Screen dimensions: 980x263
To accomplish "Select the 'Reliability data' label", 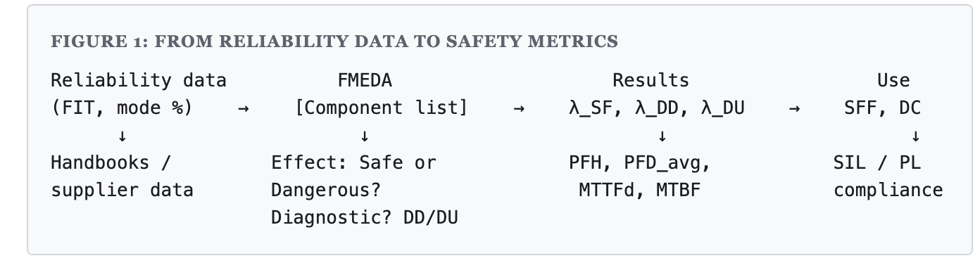I will pyautogui.click(x=139, y=80).
